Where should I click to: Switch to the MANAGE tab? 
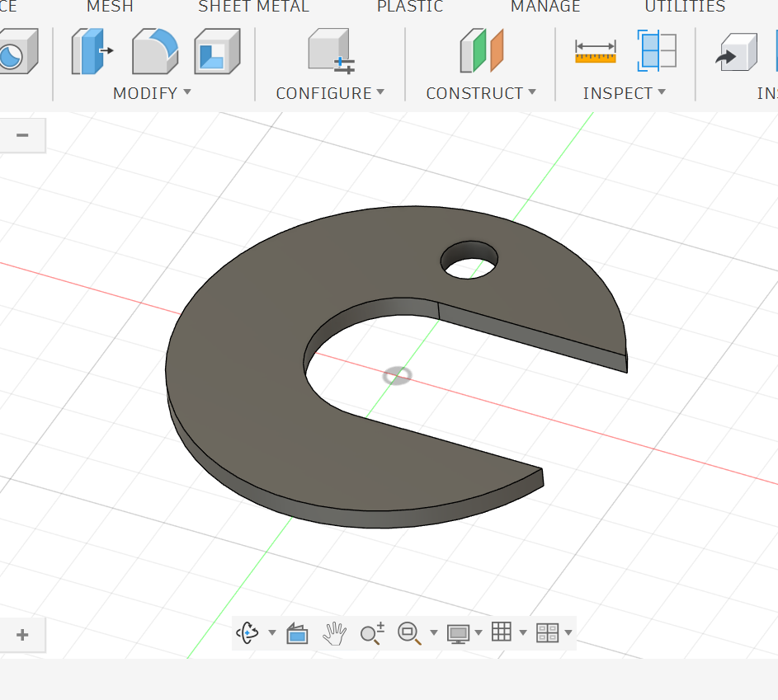pyautogui.click(x=545, y=6)
